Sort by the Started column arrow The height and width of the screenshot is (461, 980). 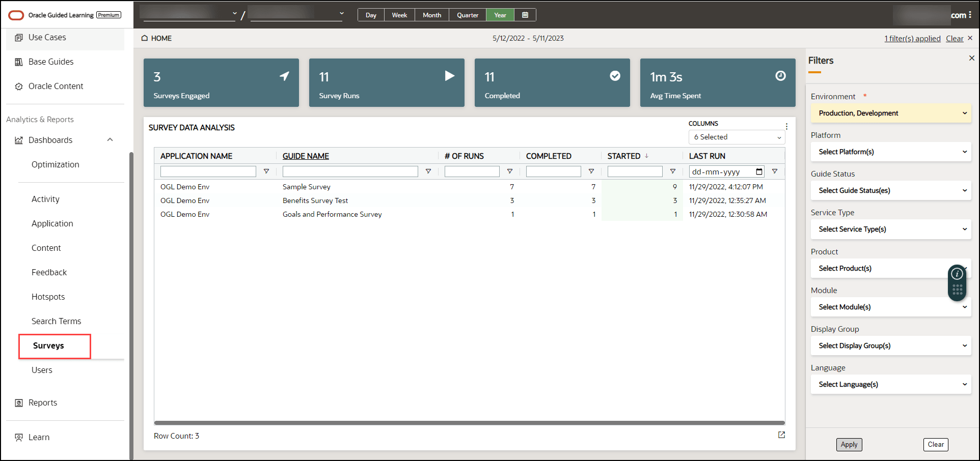point(647,156)
